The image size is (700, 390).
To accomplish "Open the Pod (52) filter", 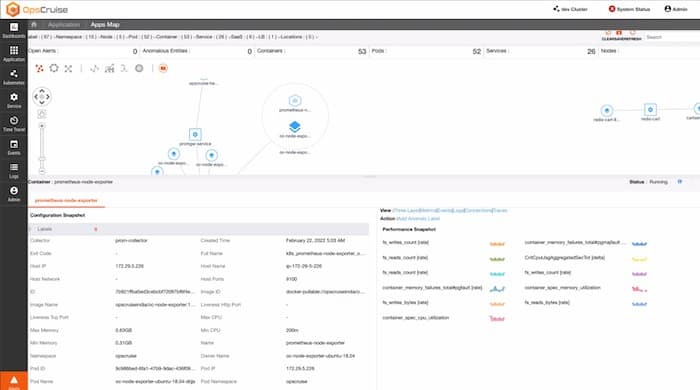I will (141, 37).
